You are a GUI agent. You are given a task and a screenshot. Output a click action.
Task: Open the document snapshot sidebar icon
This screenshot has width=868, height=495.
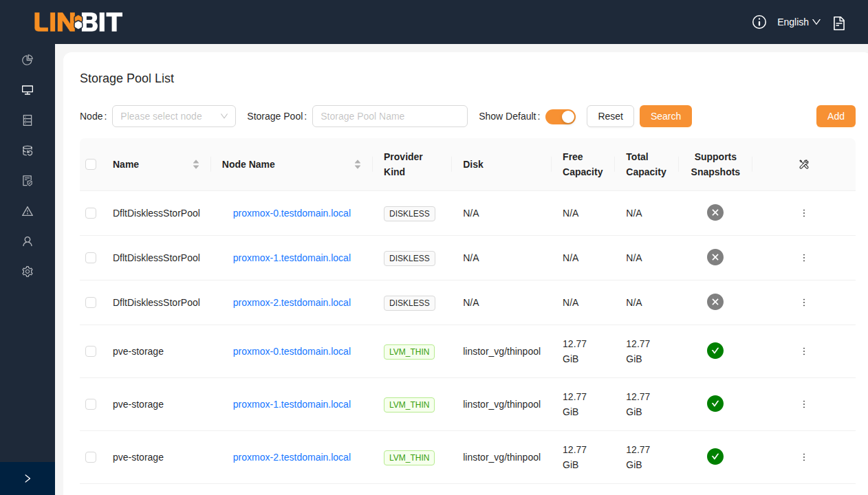click(x=28, y=181)
